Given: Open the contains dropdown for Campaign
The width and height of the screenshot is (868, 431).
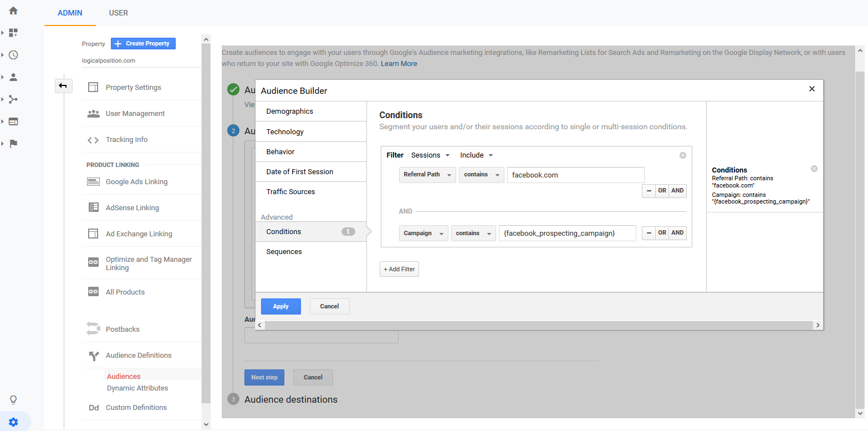Looking at the screenshot, I should click(x=473, y=234).
